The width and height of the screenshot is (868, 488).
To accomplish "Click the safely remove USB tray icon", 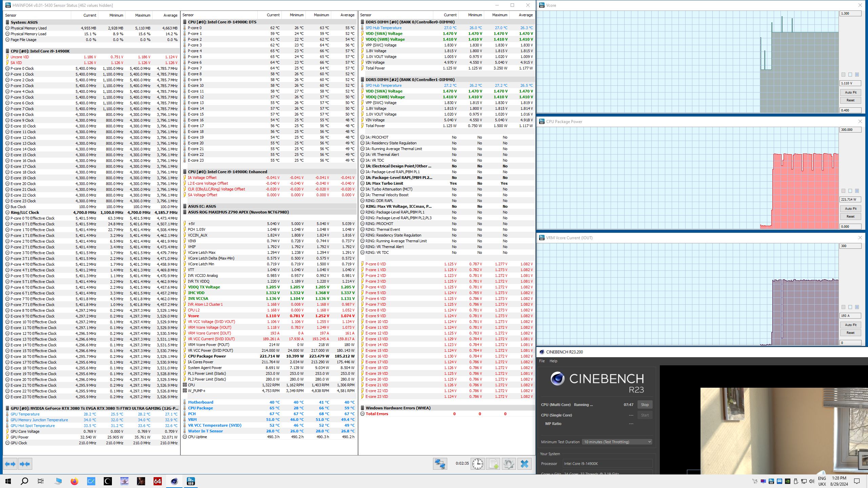I will point(796,481).
